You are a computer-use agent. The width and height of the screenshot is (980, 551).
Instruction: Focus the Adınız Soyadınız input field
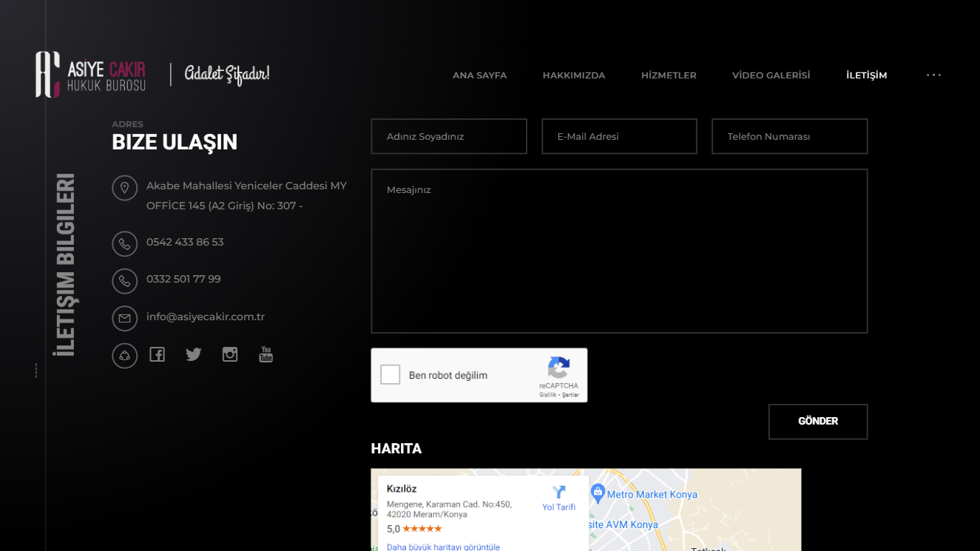click(x=449, y=137)
